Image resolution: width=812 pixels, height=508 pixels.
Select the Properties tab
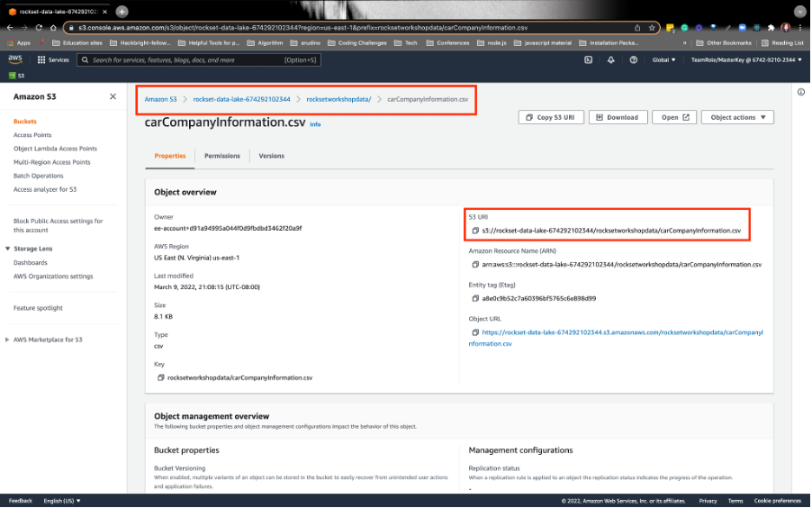click(x=170, y=156)
